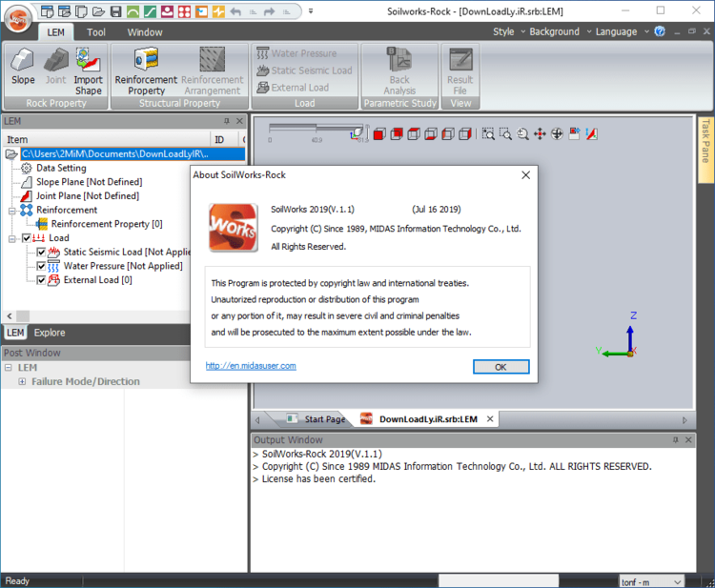Viewport: 715px width, 588px height.
Task: Expand the Failure Mode/Direction node
Action: 22,382
